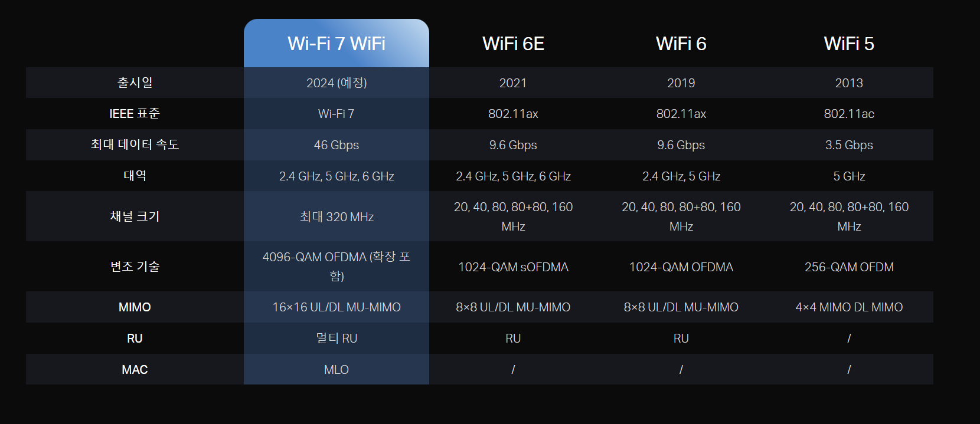Screen dimensions: 980x424
Task: Click the Wi-Fi 7 WiFi column header
Action: (337, 44)
